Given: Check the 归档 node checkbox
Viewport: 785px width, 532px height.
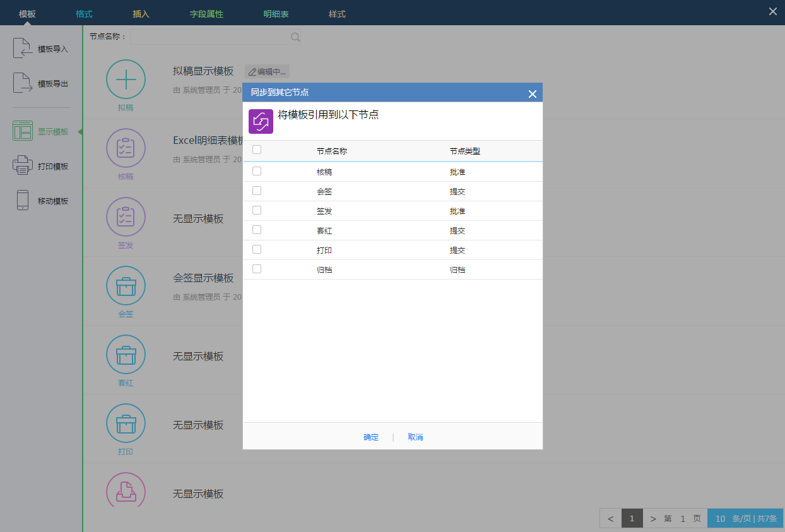Looking at the screenshot, I should coord(257,269).
